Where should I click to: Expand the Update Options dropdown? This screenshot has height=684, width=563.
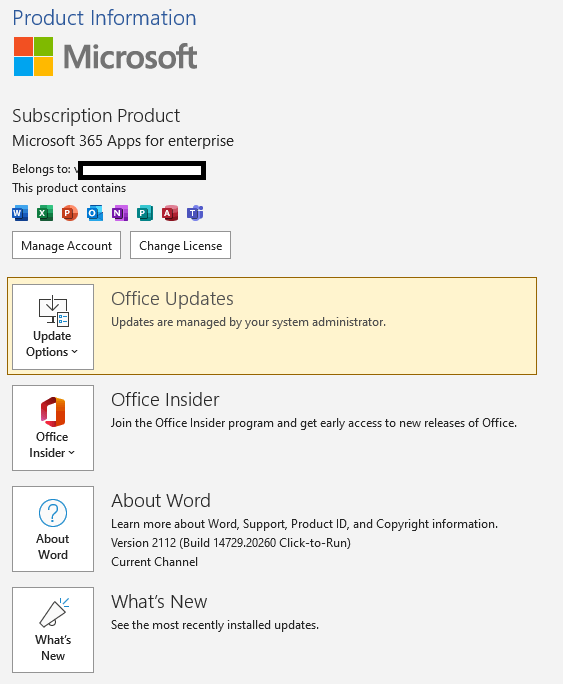point(53,327)
